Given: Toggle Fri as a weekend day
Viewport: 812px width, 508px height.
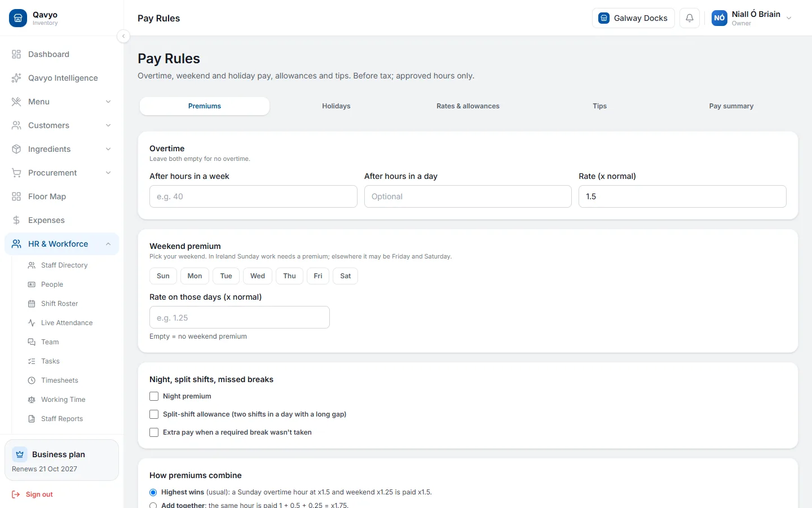Looking at the screenshot, I should point(318,276).
